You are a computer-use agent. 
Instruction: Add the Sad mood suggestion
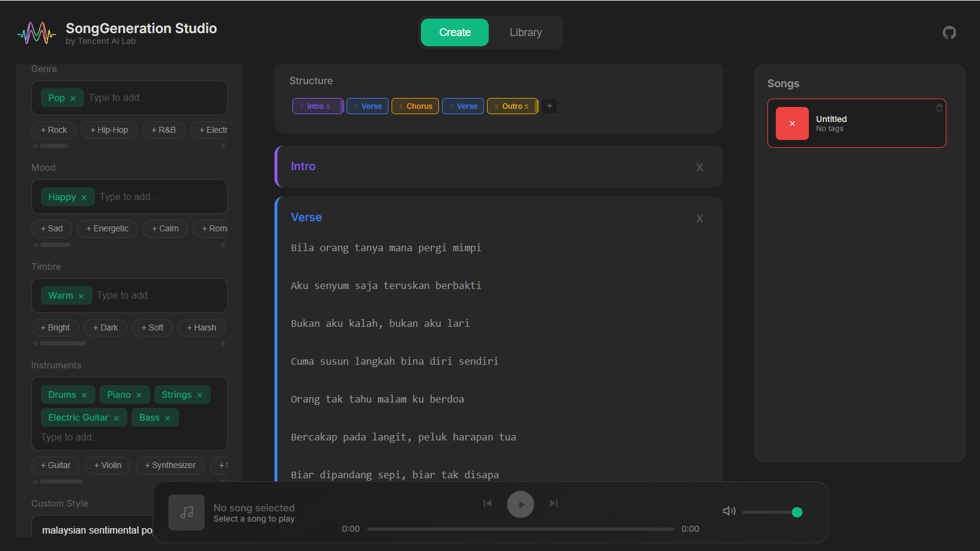(52, 228)
